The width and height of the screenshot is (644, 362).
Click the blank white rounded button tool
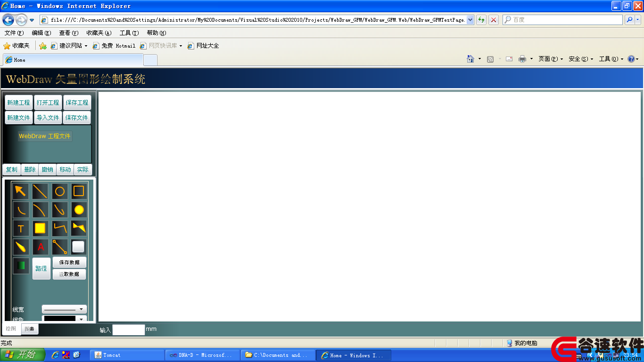(78, 247)
